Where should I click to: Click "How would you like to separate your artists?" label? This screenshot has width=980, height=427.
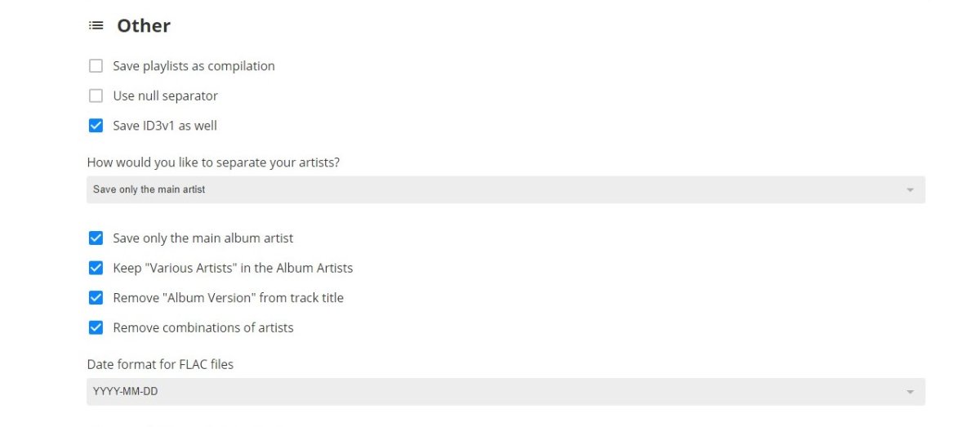tap(213, 162)
